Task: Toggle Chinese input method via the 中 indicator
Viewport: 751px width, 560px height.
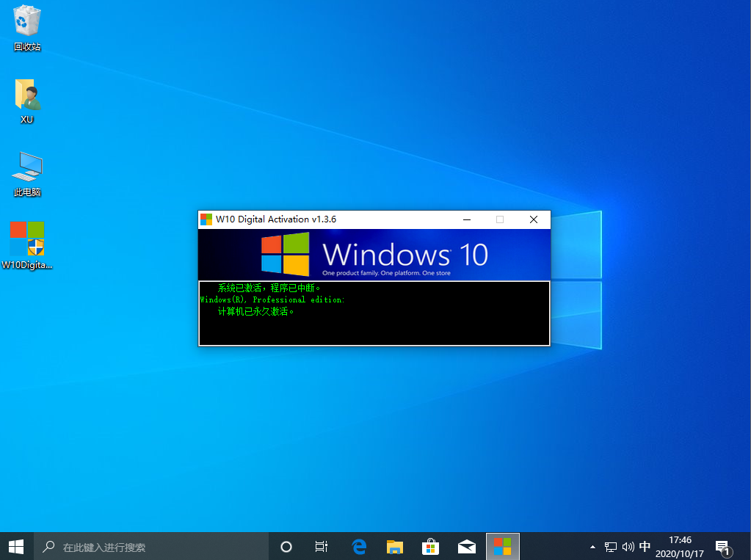Action: coord(645,546)
